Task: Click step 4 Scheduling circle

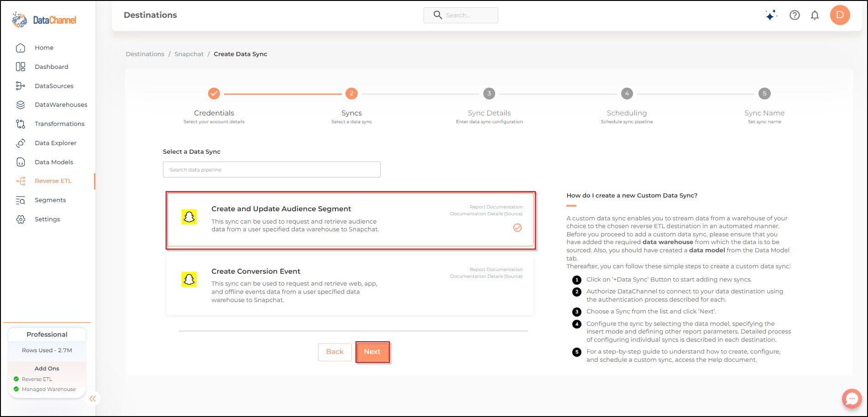Action: (x=627, y=94)
